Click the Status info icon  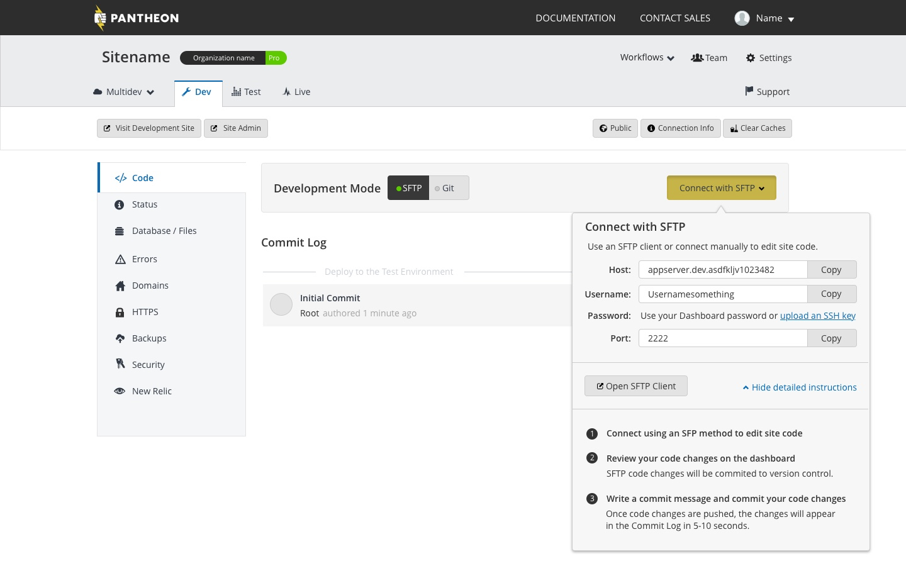pyautogui.click(x=120, y=205)
